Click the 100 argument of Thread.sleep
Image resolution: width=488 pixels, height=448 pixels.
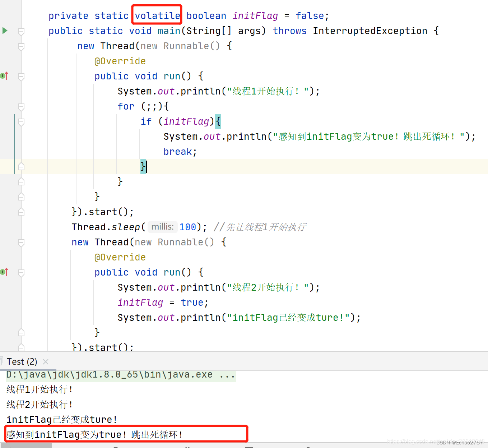(x=188, y=227)
